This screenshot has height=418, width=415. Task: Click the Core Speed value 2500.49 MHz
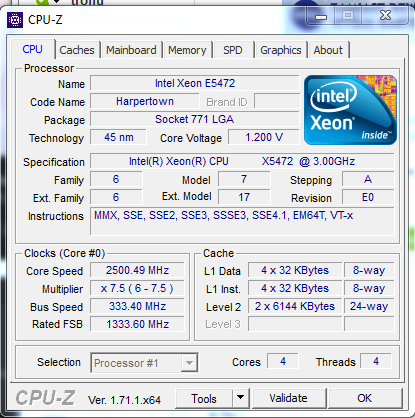(x=137, y=270)
